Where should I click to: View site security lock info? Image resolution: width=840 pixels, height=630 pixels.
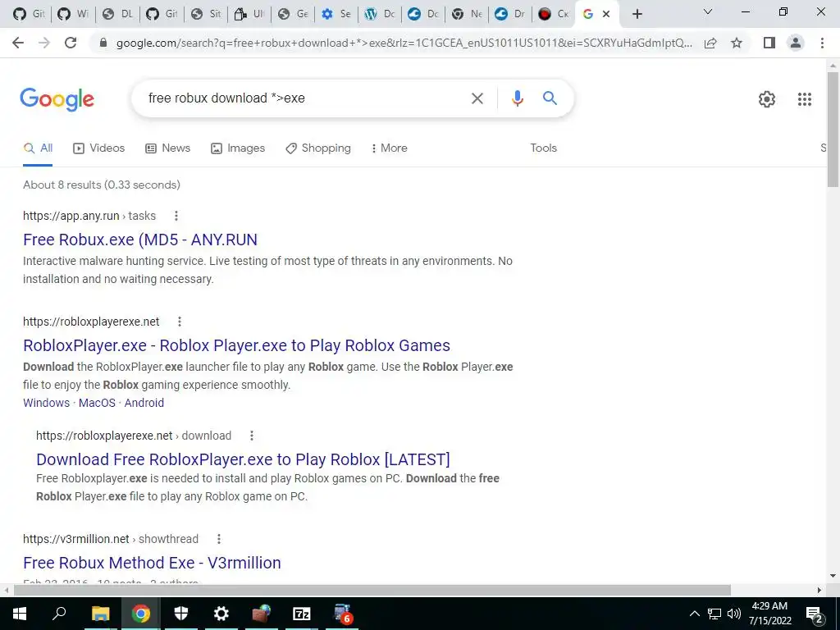103,43
